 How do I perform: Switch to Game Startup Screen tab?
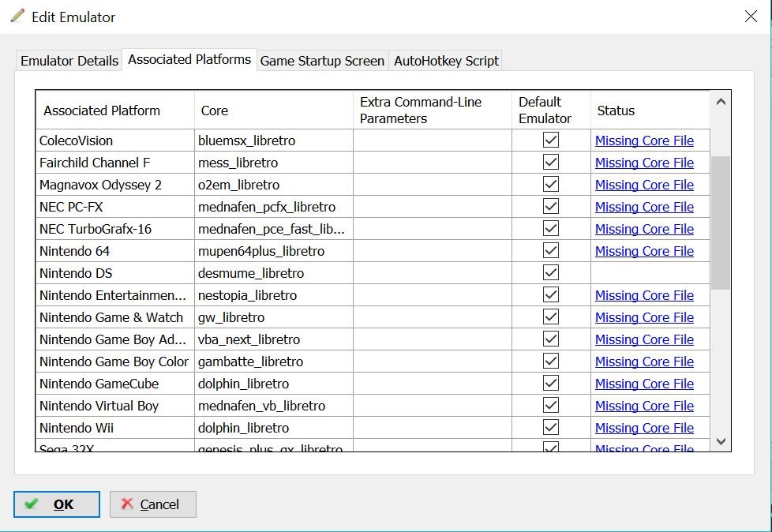tap(323, 61)
